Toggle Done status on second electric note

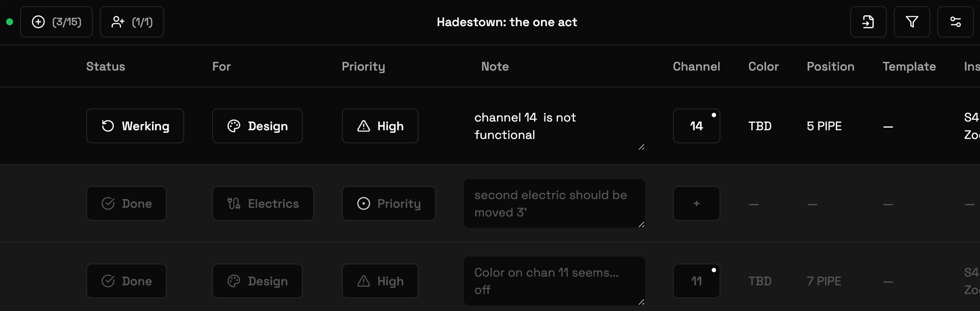point(126,203)
